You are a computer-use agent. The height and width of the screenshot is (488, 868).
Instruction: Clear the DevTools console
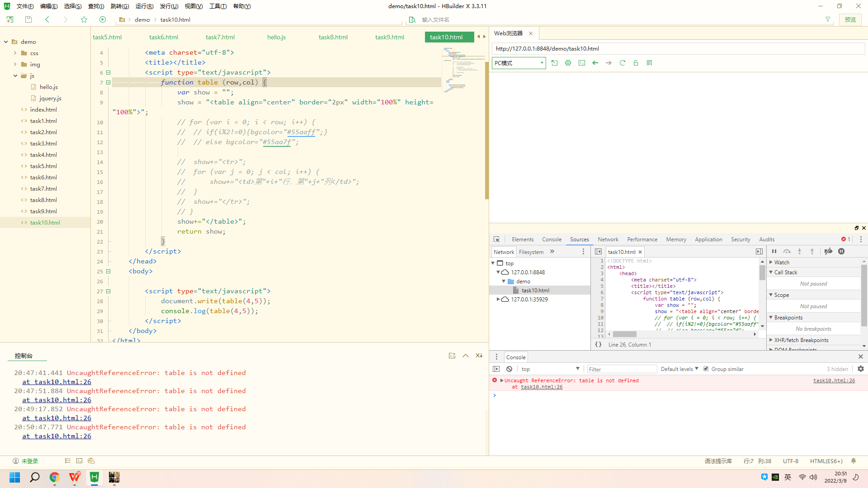pyautogui.click(x=509, y=369)
